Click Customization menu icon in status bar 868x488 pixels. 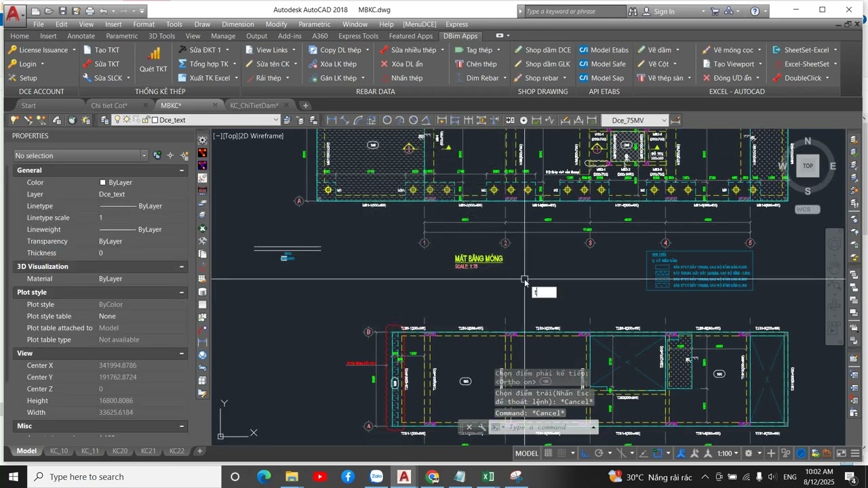pos(856,453)
